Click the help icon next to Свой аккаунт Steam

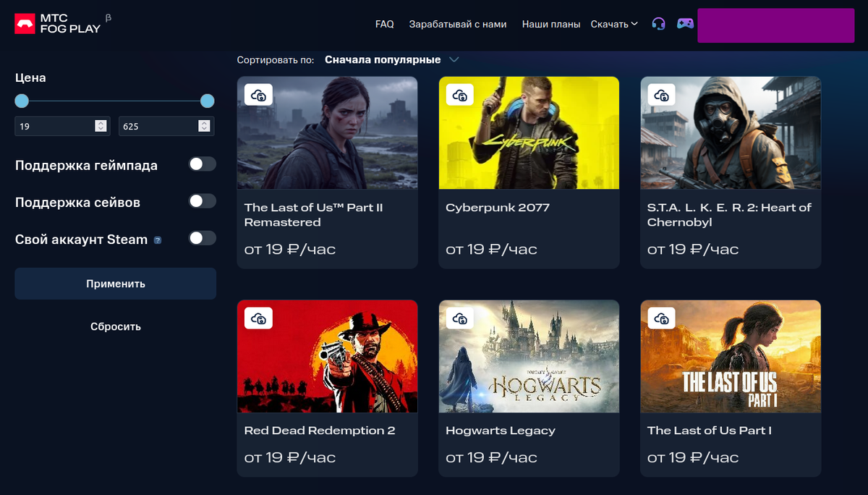[x=158, y=240]
